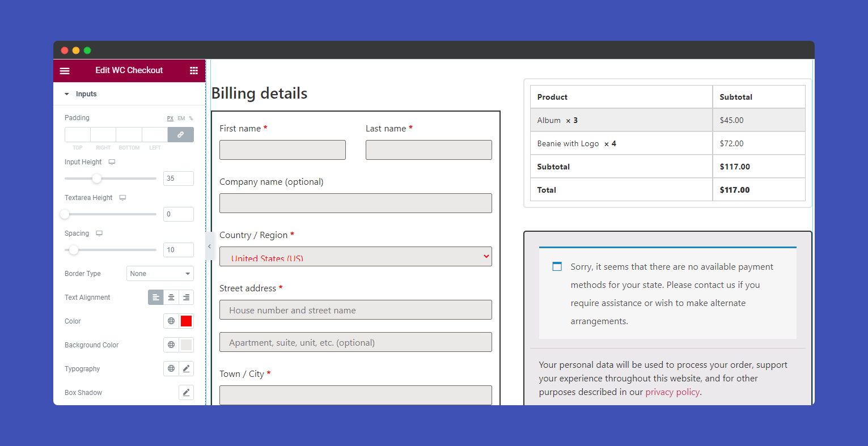The height and width of the screenshot is (446, 868).
Task: Switch padding unit to PX
Action: (x=170, y=118)
